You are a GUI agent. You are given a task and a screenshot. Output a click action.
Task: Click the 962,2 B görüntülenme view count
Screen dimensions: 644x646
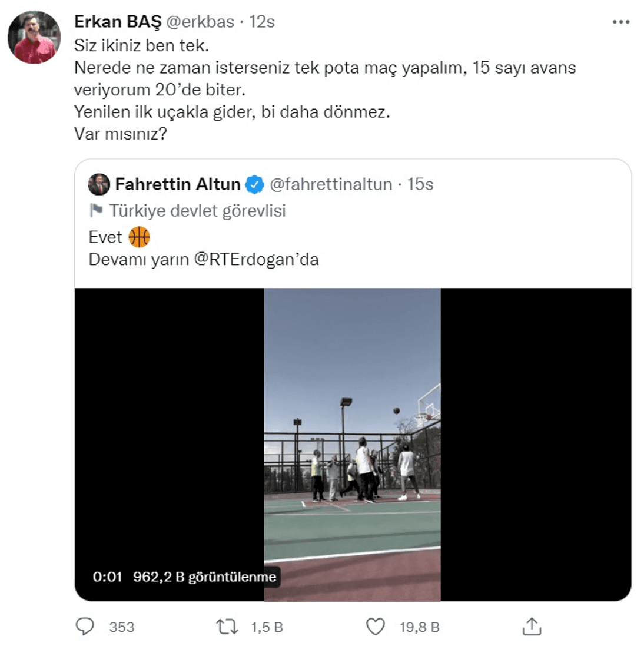(x=204, y=577)
